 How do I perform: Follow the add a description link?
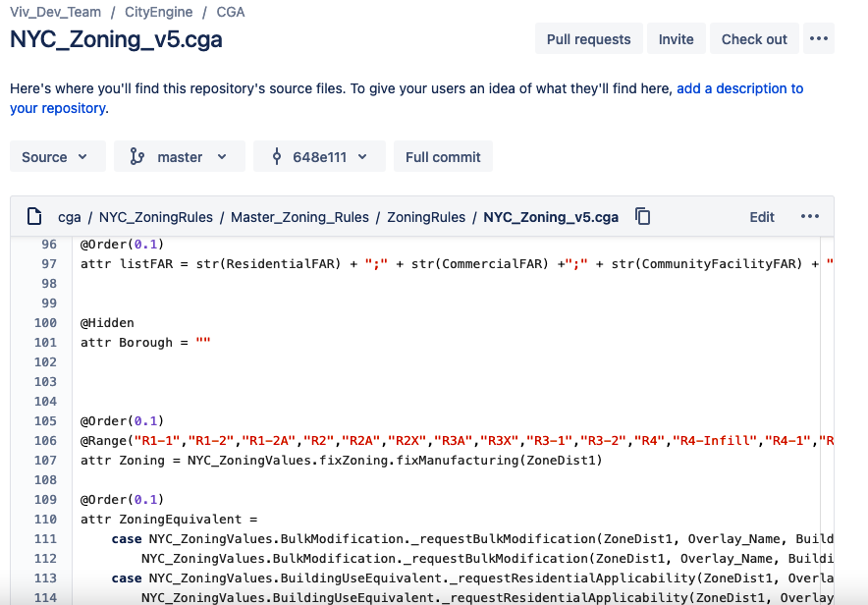click(739, 88)
